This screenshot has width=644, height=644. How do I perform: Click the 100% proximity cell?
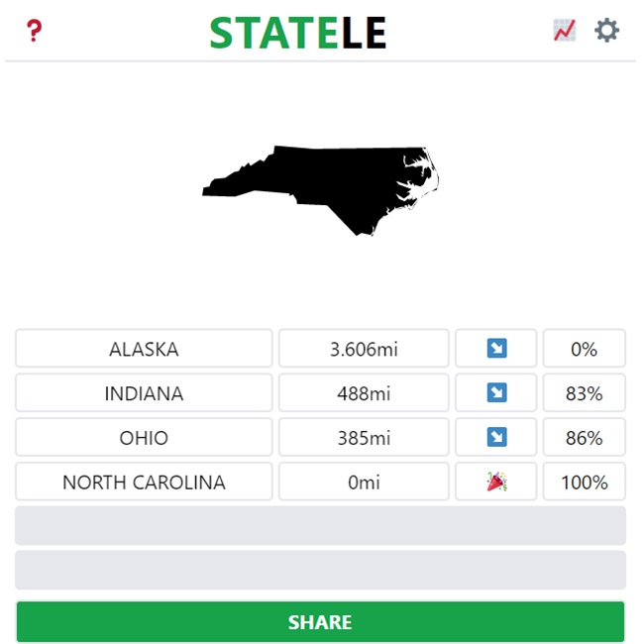tap(585, 483)
